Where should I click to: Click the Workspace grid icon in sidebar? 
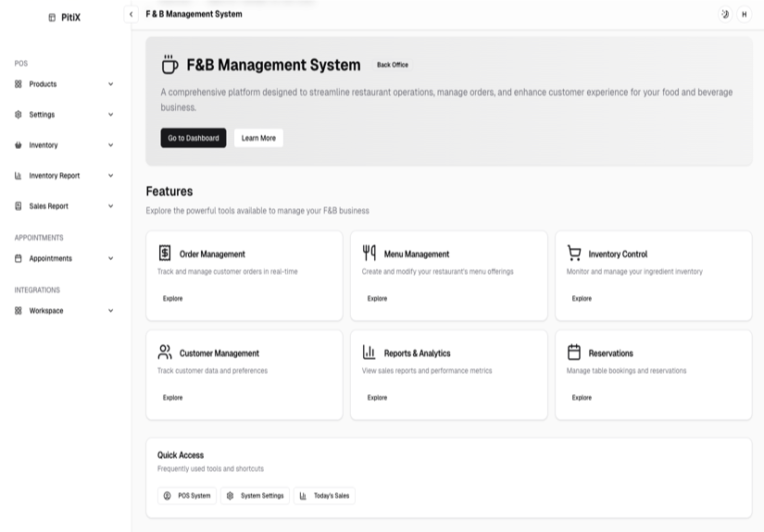click(x=18, y=311)
